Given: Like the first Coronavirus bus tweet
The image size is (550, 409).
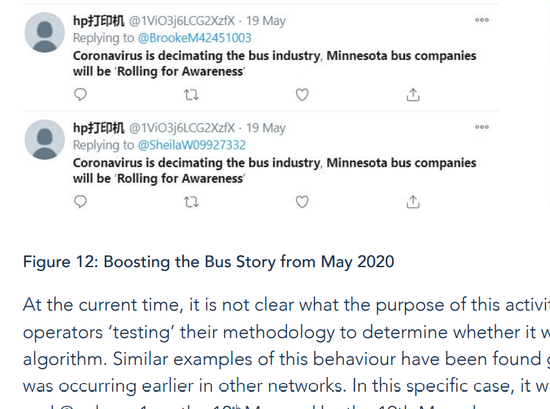Looking at the screenshot, I should pyautogui.click(x=302, y=95).
